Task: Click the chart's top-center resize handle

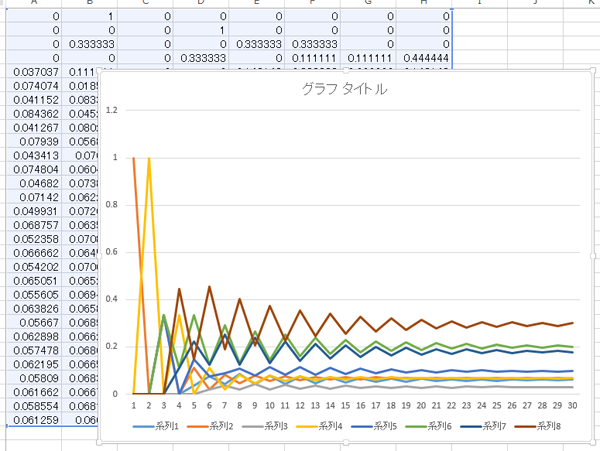Action: [346, 71]
